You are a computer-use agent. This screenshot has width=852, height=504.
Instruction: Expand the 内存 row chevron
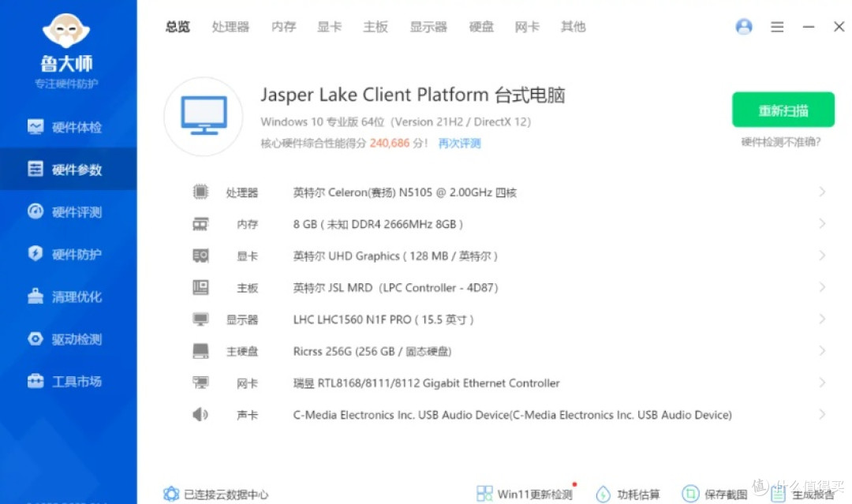(x=822, y=224)
